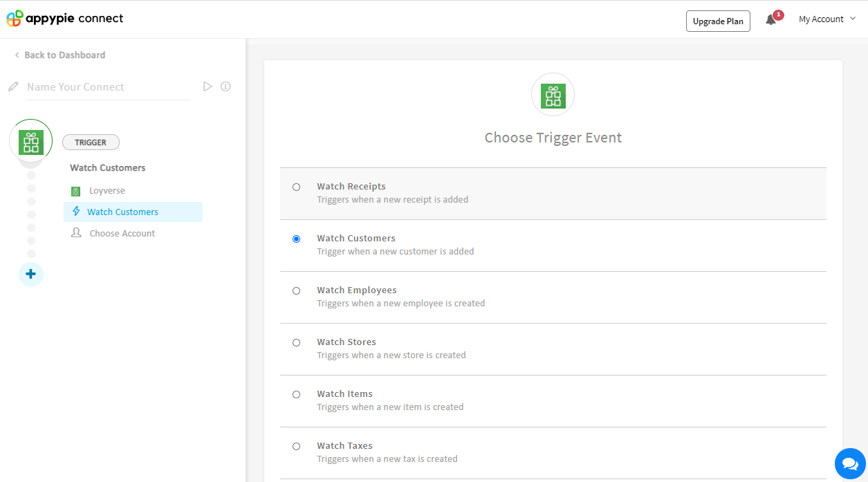Expand the My Account dropdown
This screenshot has height=482, width=868.
tap(827, 19)
